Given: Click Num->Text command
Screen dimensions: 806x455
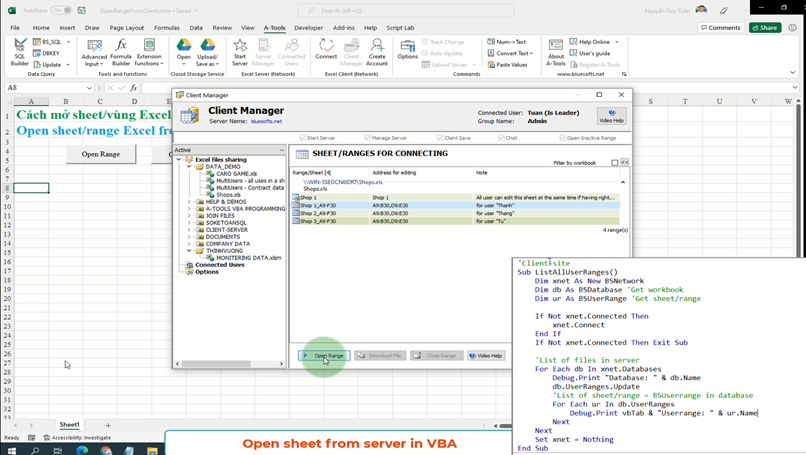Looking at the screenshot, I should coord(506,42).
